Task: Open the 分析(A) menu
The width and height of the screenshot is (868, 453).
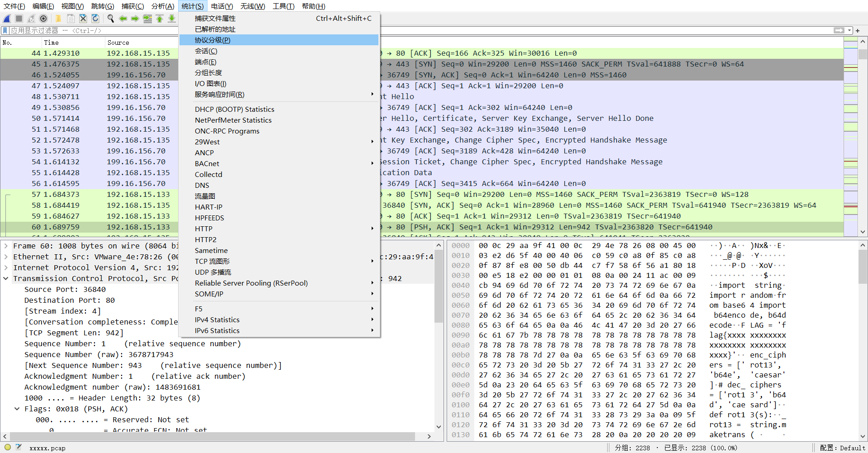Action: point(163,6)
